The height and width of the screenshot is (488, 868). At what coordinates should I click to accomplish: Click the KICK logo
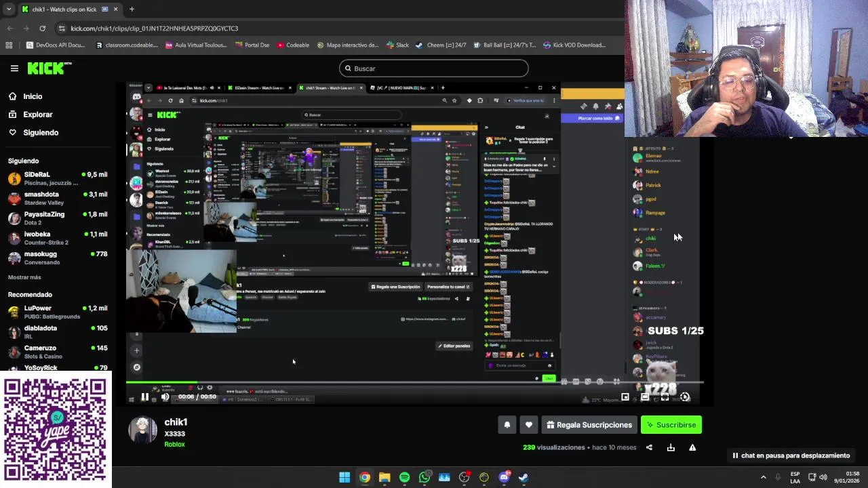(50, 68)
